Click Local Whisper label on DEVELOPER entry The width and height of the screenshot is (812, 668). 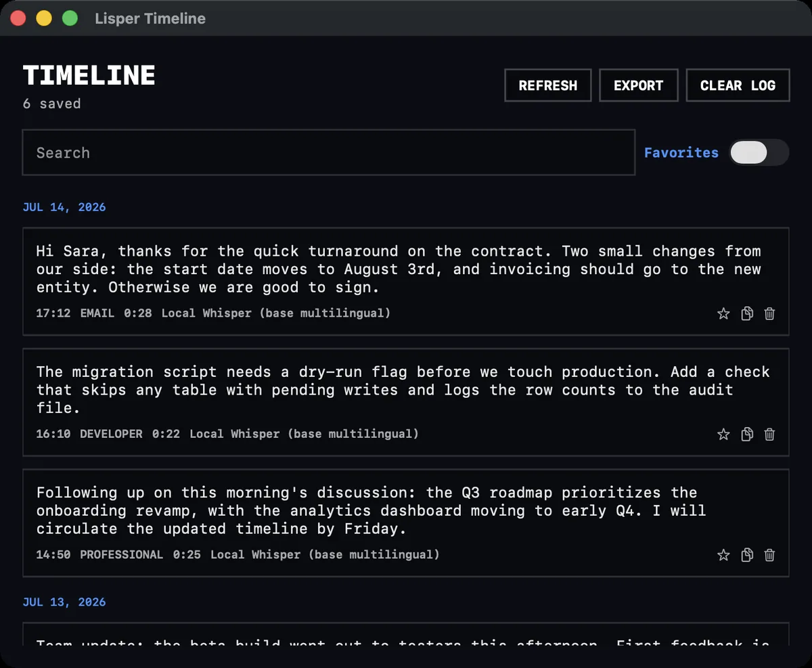(304, 434)
